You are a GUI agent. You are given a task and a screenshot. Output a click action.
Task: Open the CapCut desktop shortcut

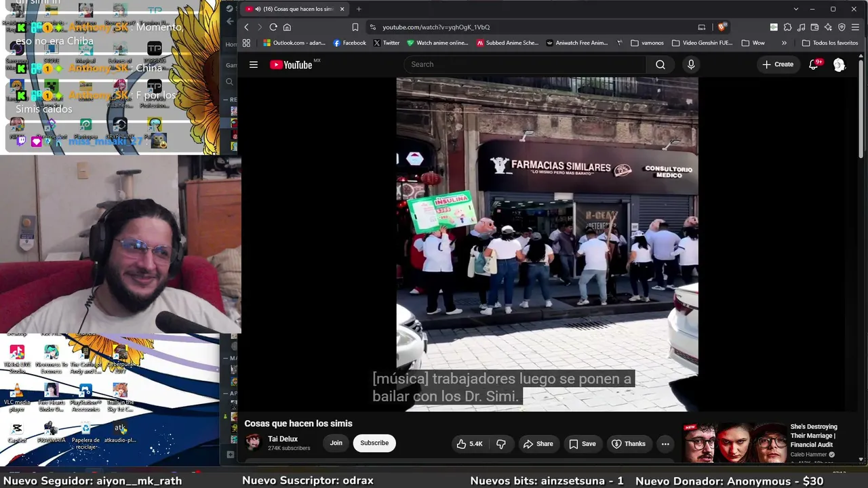click(x=17, y=432)
